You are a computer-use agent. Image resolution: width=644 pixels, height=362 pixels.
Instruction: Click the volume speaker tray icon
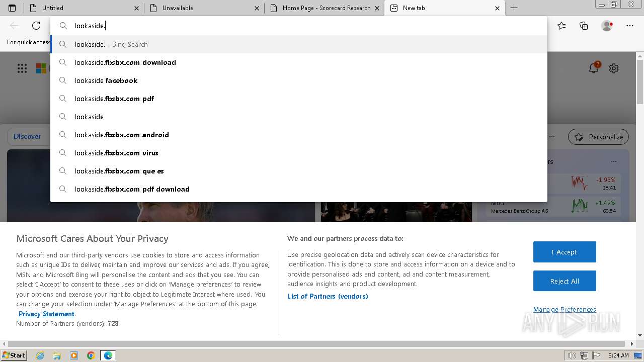572,355
